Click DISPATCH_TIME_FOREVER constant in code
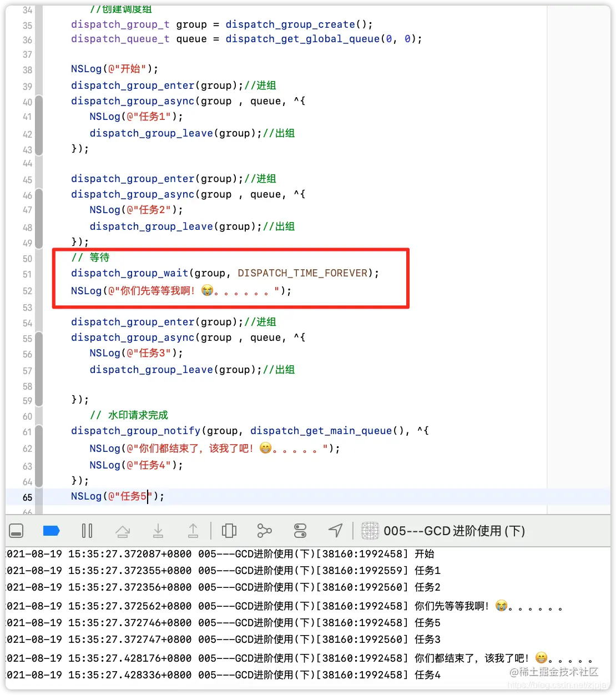The image size is (616, 695). [303, 273]
